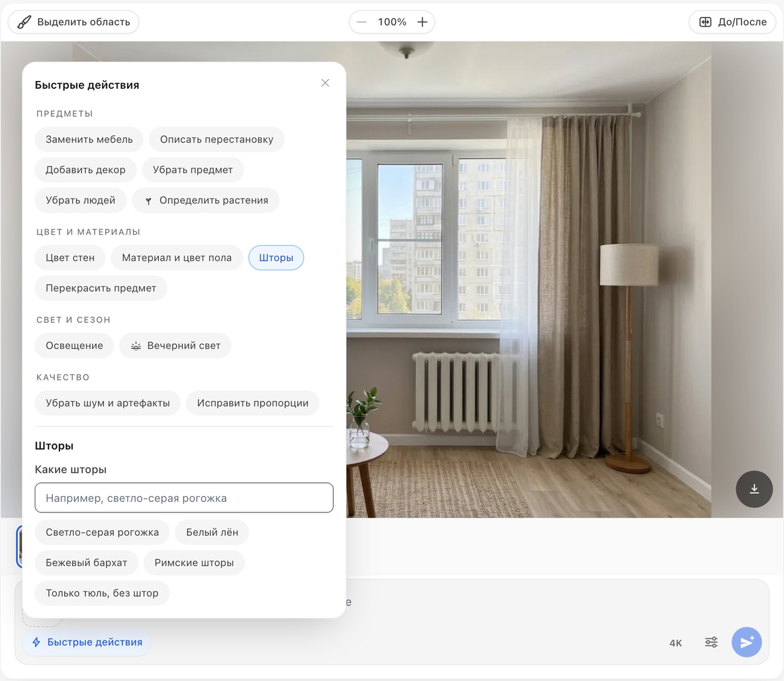This screenshot has width=784, height=681.
Task: Click the room photo on the canvas
Action: pyautogui.click(x=528, y=280)
